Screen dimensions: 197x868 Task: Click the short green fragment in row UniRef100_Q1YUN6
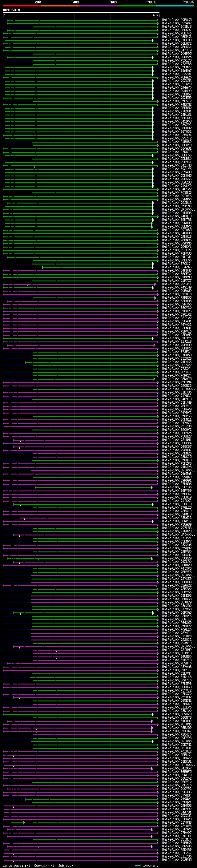click(x=18, y=823)
